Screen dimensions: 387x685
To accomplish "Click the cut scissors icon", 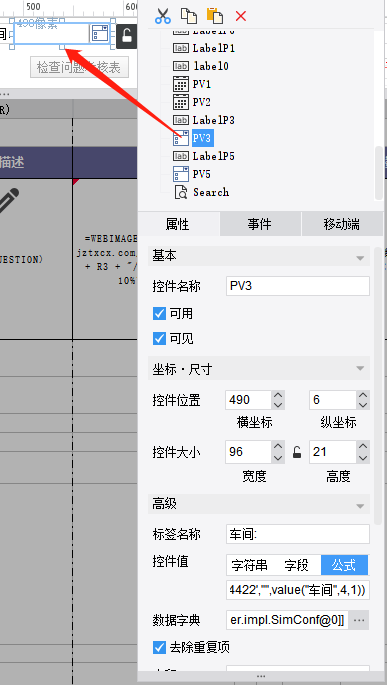I will coord(163,16).
